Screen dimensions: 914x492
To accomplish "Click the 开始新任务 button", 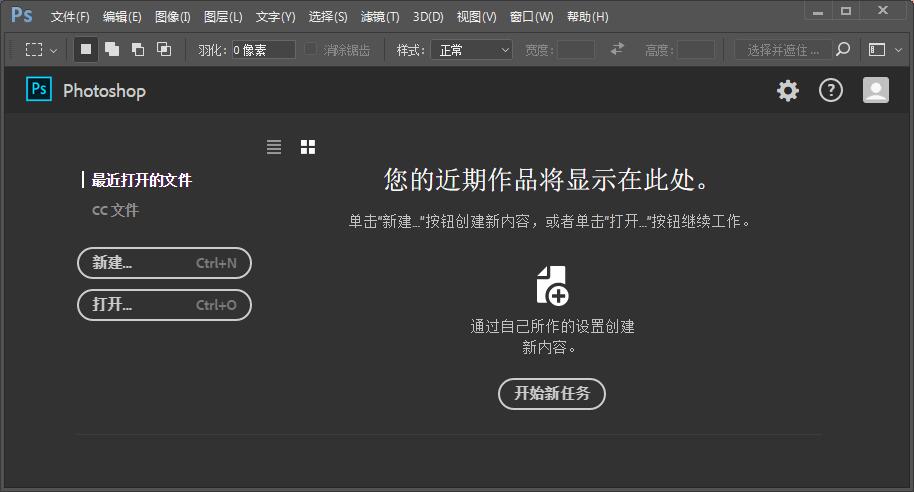I will coord(552,393).
